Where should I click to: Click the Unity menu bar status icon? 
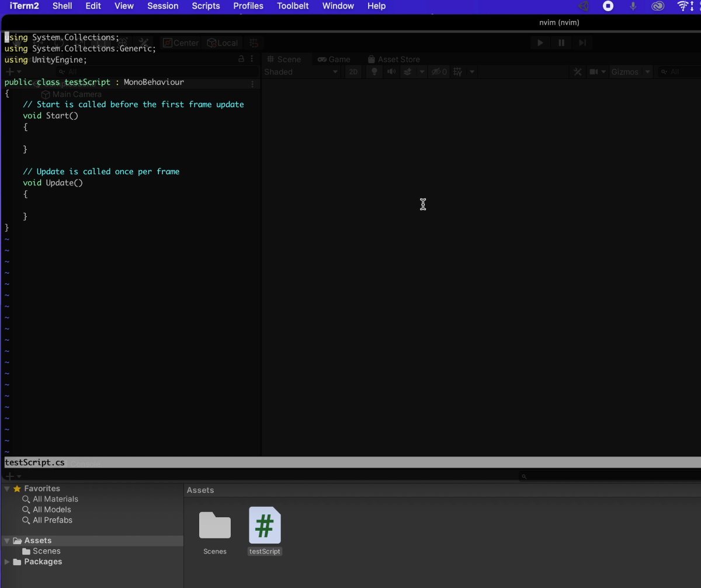[583, 6]
